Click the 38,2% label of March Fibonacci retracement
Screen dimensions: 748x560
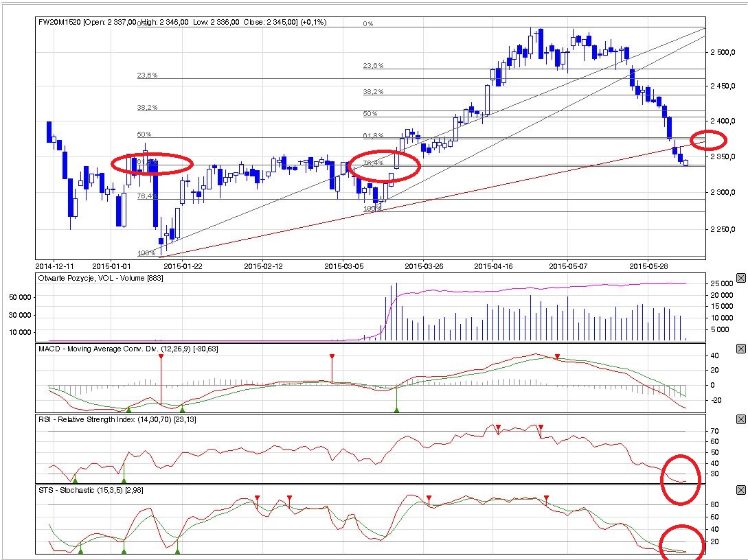pyautogui.click(x=373, y=91)
